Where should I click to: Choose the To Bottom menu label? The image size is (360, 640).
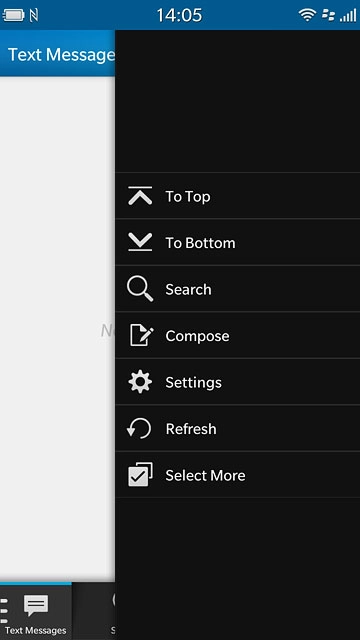(200, 243)
